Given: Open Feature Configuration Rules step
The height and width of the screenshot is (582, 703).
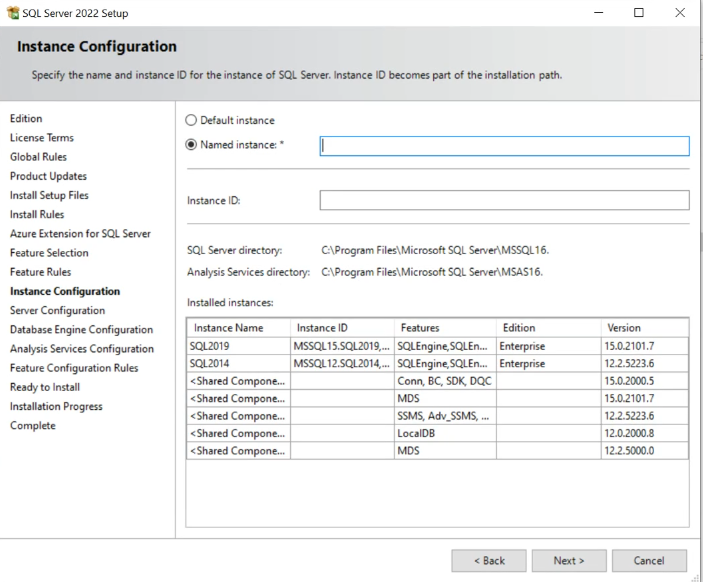Looking at the screenshot, I should tap(74, 368).
